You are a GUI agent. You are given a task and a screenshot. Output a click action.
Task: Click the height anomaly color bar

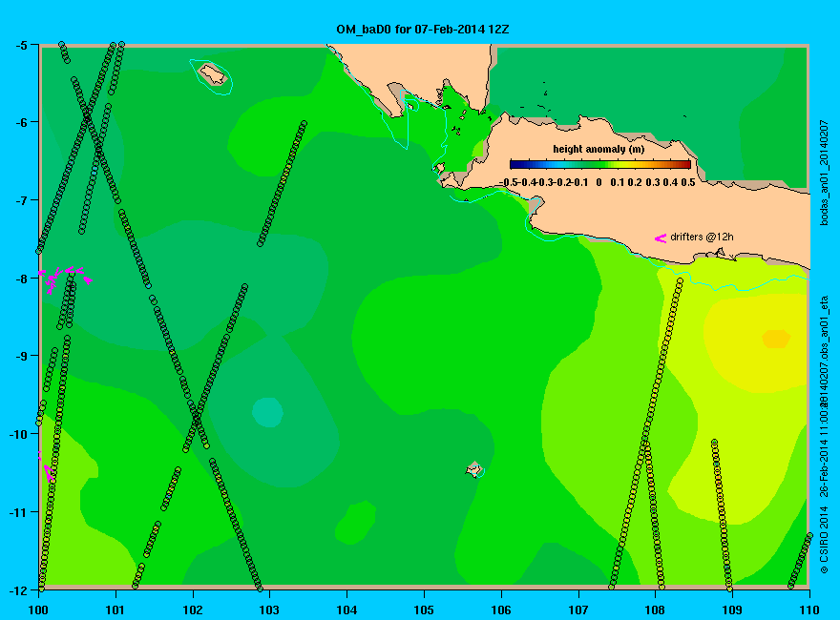click(600, 164)
